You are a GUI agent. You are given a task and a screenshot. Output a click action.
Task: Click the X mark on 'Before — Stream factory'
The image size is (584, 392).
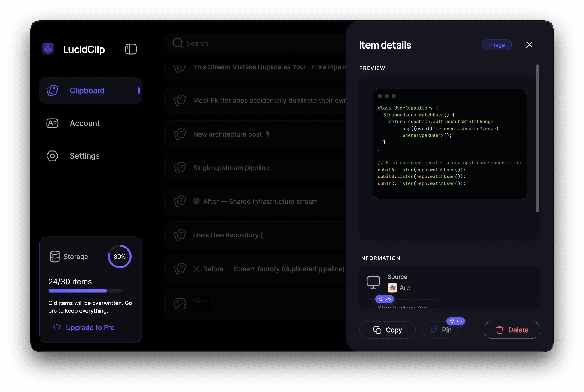click(196, 269)
